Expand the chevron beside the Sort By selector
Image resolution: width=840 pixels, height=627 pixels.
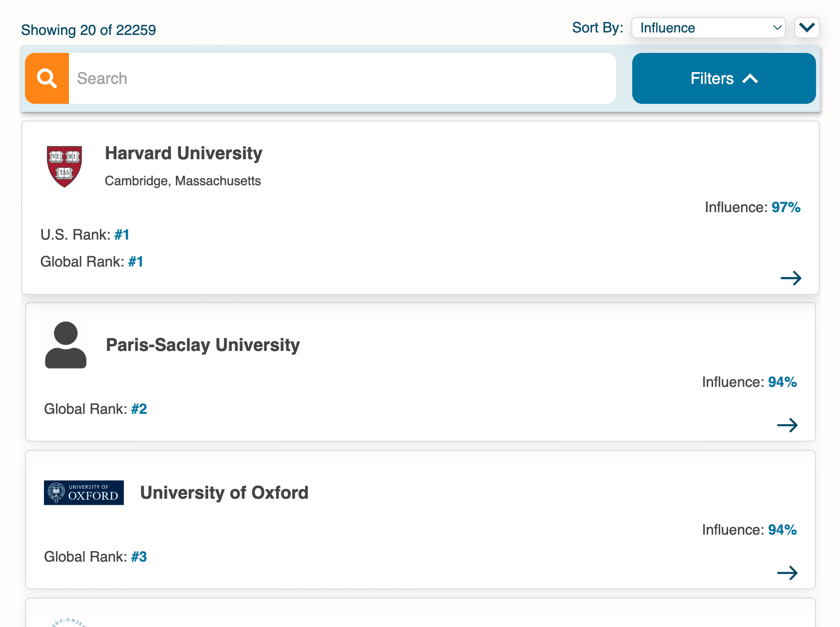(806, 28)
